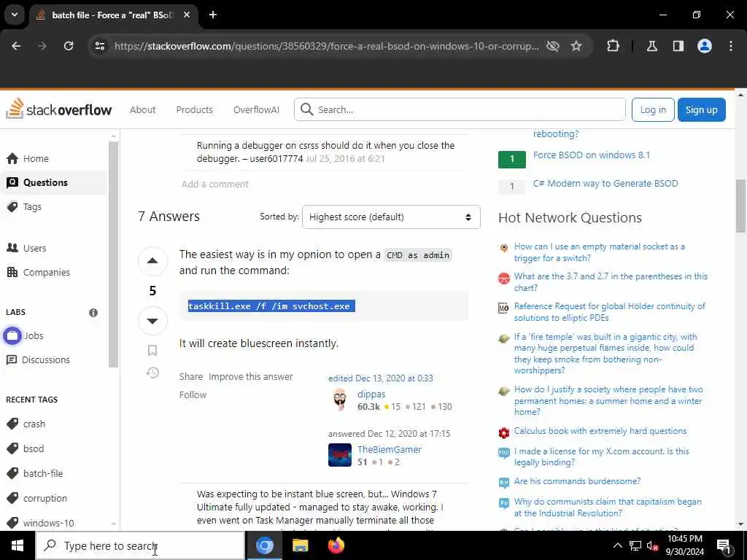
Task: Select the bsod recent tag
Action: (34, 448)
